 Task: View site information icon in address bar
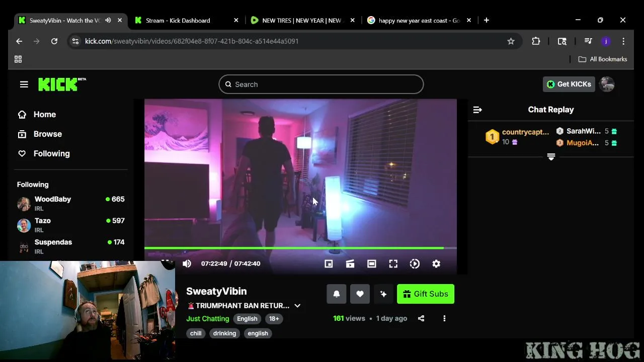pos(75,41)
